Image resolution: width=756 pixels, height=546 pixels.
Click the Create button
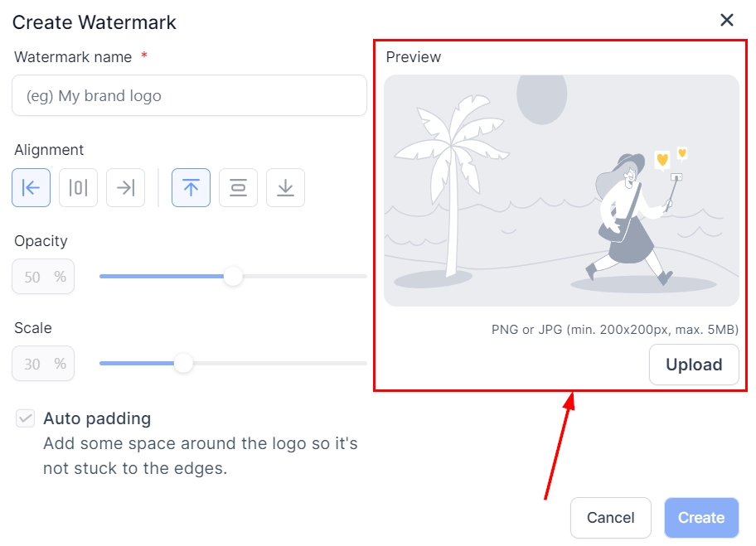[x=701, y=518]
